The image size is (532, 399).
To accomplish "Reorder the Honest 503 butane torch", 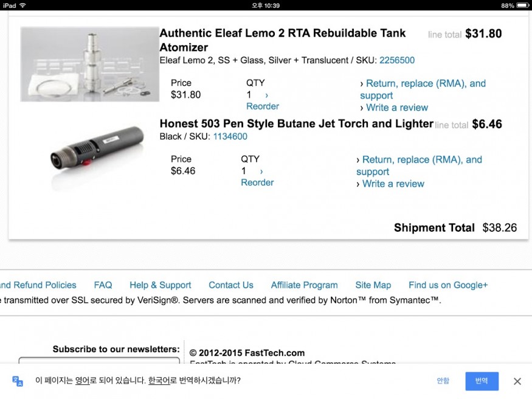I will 257,182.
